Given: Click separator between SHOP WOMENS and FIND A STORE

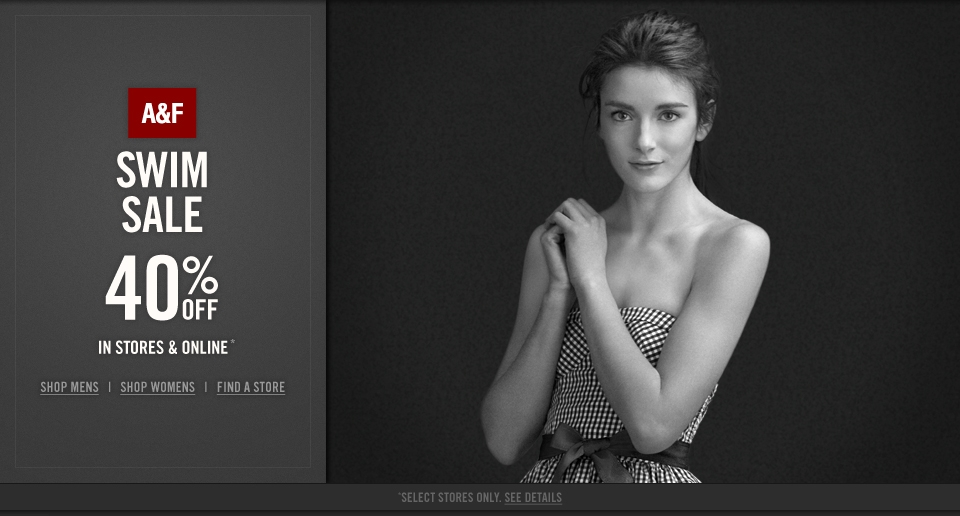Looking at the screenshot, I should coord(206,387).
